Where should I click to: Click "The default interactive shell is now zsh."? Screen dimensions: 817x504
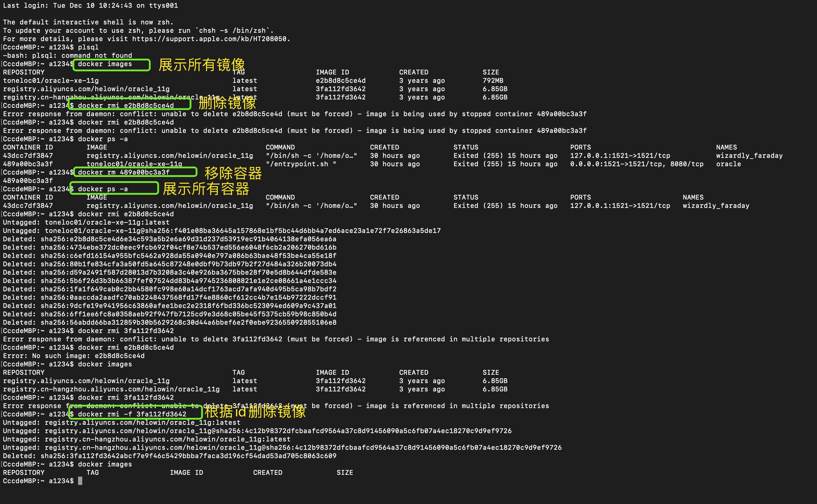pos(88,22)
